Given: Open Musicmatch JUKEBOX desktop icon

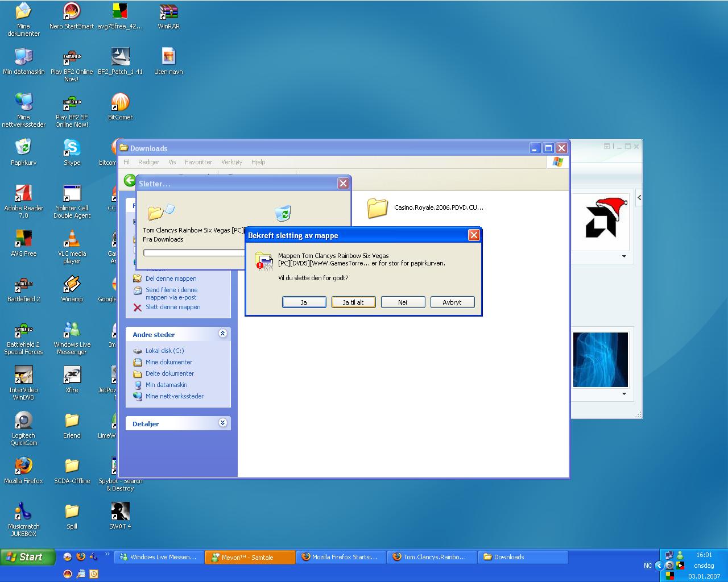Looking at the screenshot, I should (23, 520).
